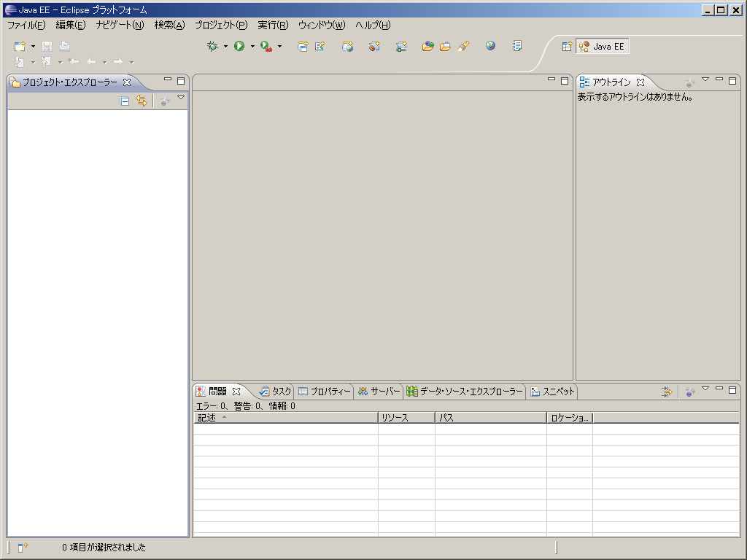Sort by the リソース column header
This screenshot has width=747, height=560.
407,418
